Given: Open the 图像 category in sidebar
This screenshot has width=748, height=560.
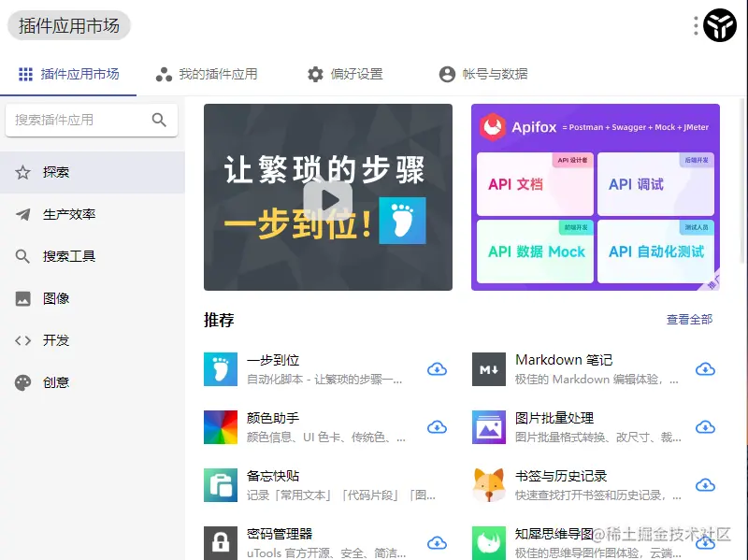Looking at the screenshot, I should [51, 298].
